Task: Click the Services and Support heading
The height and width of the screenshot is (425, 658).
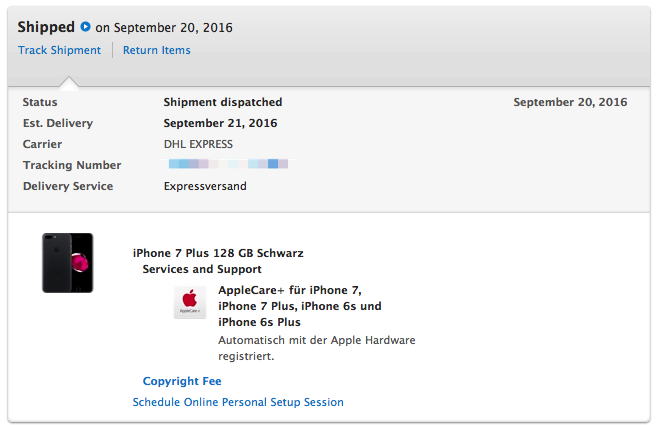Action: [202, 269]
